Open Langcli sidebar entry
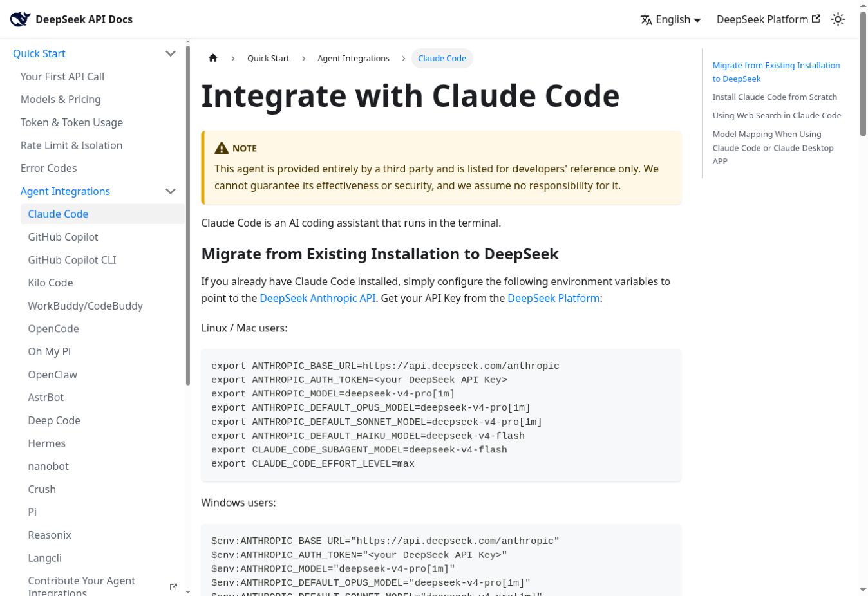Viewport: 868px width, 596px height. 45,558
